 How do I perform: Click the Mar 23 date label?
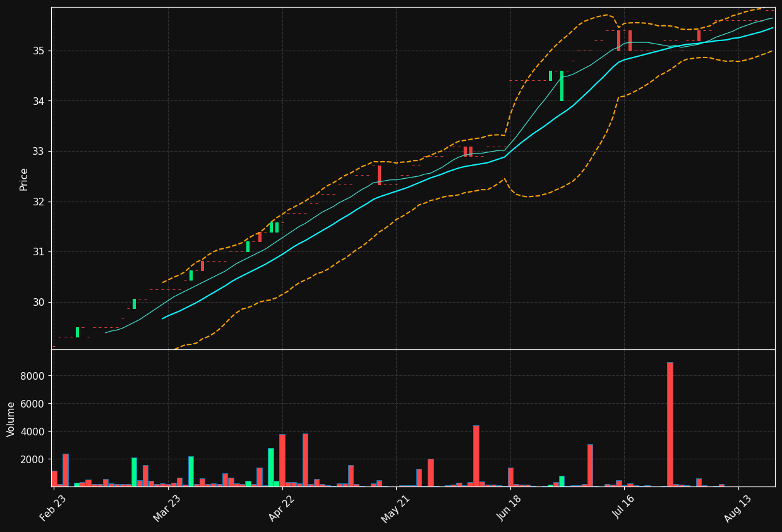point(167,508)
